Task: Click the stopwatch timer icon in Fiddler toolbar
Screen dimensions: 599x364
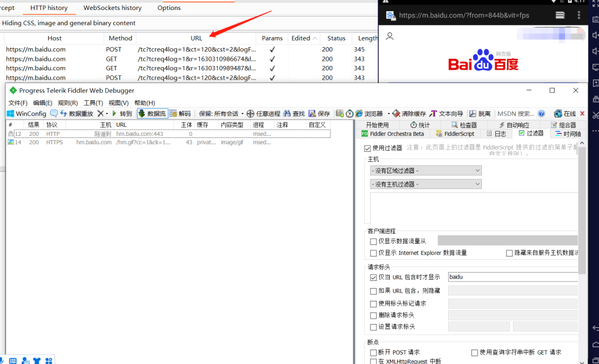Action: (349, 114)
